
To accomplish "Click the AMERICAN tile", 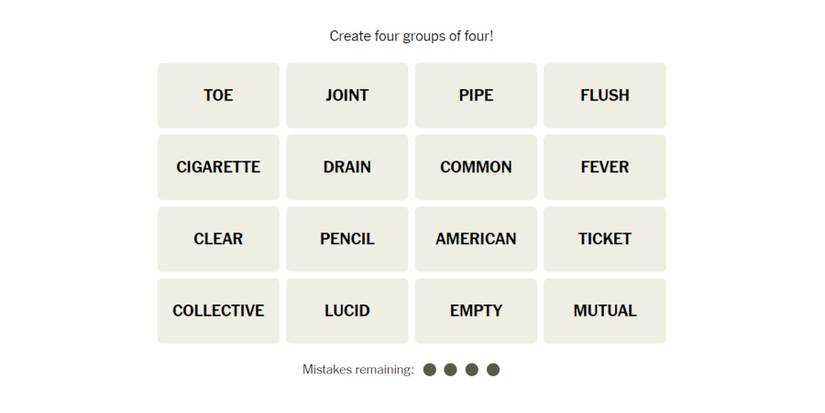I will point(476,239).
